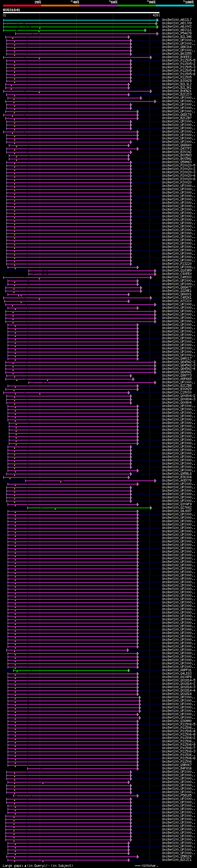The image size is (197, 868).
Task: Click the UniRef100_Q59H63 label
Action: tap(177, 162)
